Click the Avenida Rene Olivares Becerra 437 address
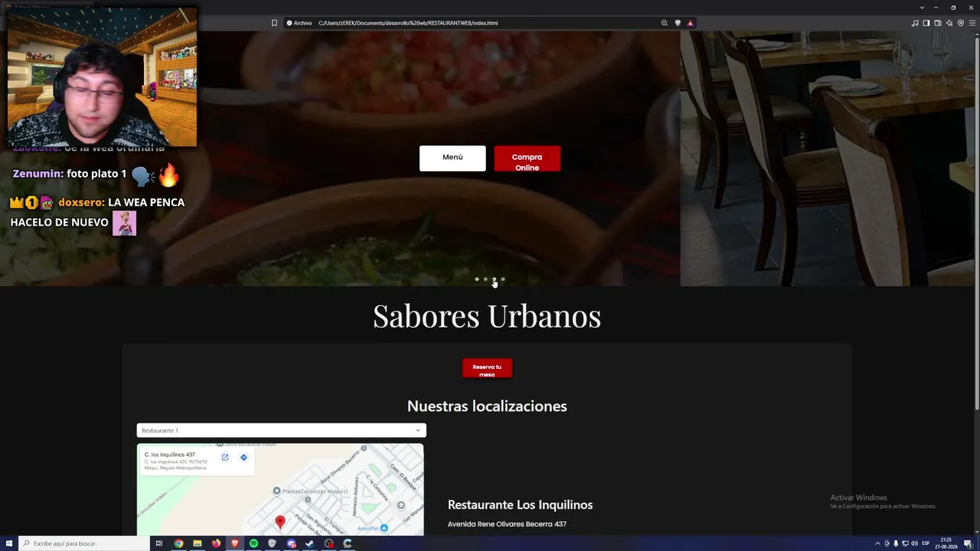This screenshot has width=980, height=551. [x=507, y=524]
